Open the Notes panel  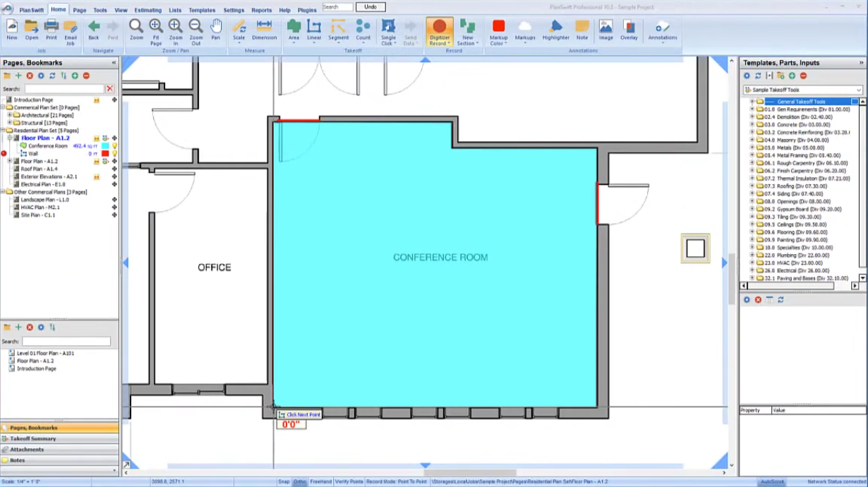[59, 460]
